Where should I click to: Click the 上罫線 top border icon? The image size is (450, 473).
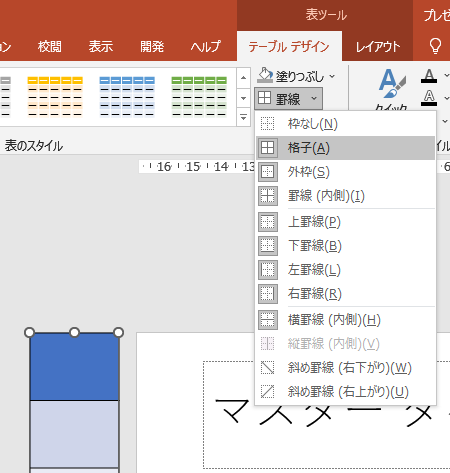pos(268,222)
